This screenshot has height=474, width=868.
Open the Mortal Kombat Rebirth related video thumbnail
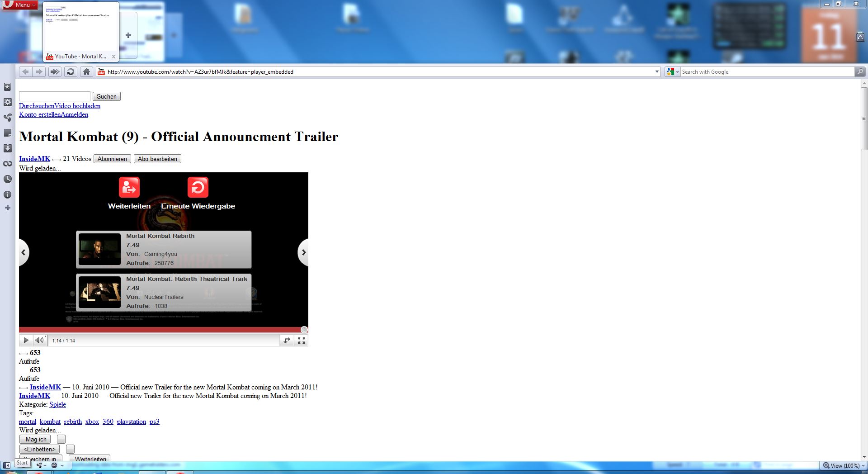tap(100, 249)
